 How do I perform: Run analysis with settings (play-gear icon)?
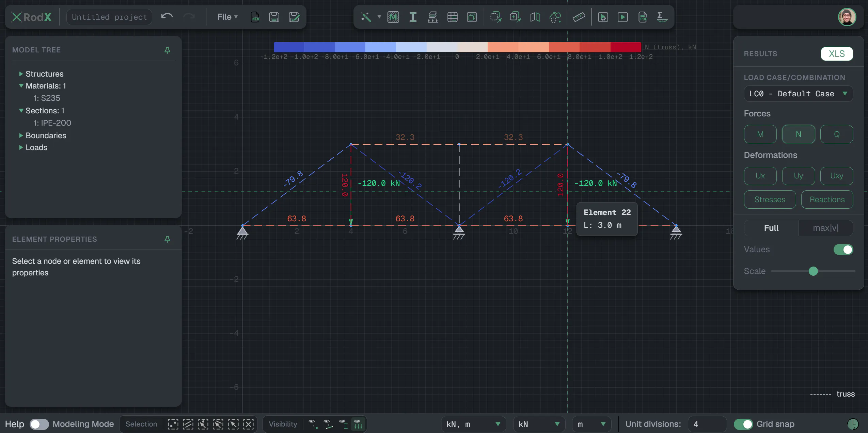tap(603, 17)
